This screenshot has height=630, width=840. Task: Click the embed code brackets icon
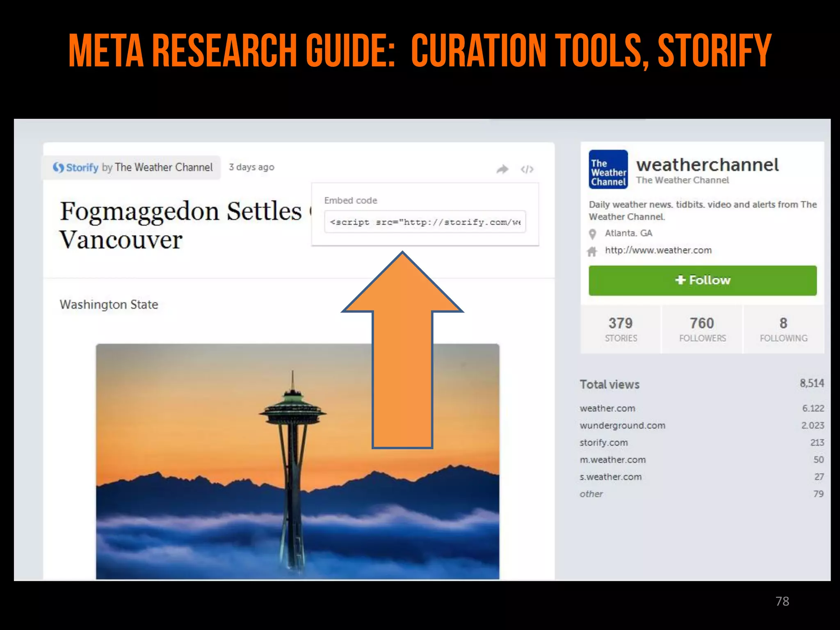tap(527, 169)
